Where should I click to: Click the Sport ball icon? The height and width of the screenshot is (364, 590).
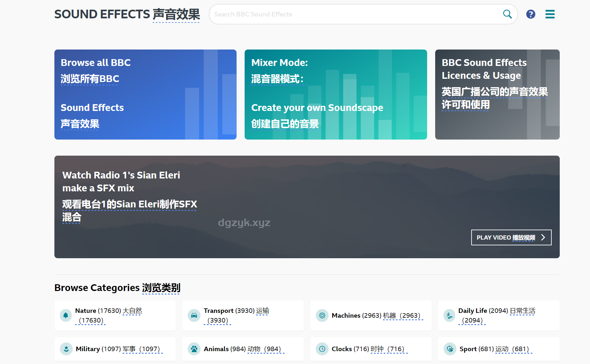point(450,349)
